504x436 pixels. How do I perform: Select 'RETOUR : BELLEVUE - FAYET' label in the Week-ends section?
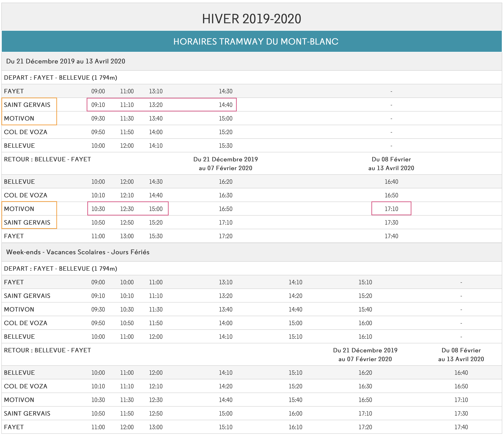pyautogui.click(x=47, y=350)
